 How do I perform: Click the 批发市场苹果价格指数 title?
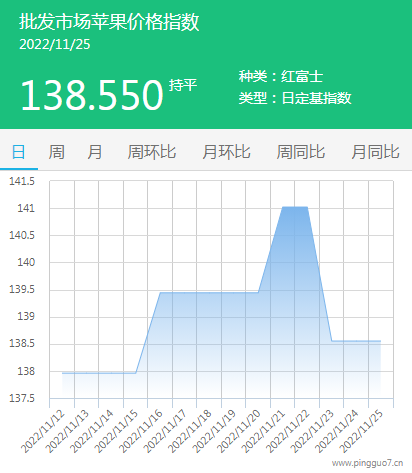(x=109, y=22)
